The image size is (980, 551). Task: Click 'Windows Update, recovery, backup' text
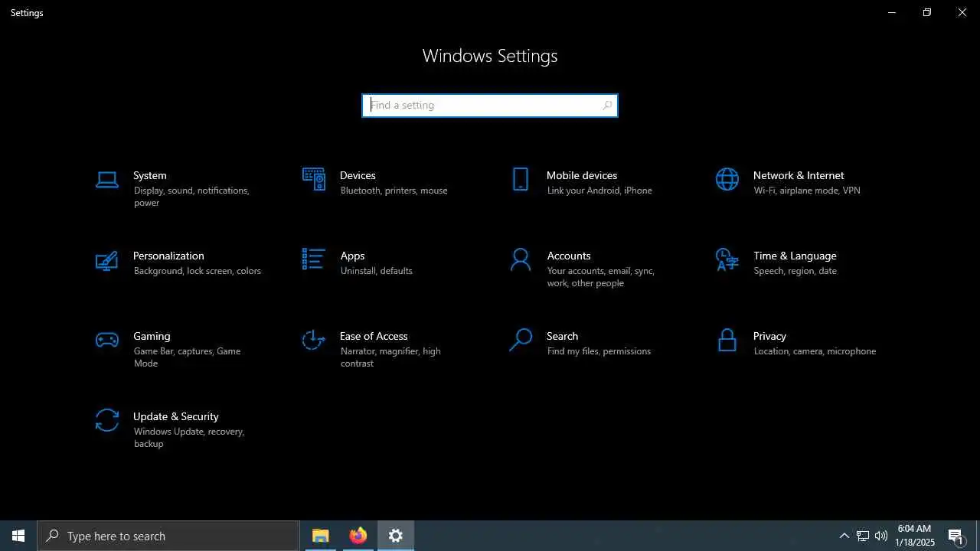188,438
